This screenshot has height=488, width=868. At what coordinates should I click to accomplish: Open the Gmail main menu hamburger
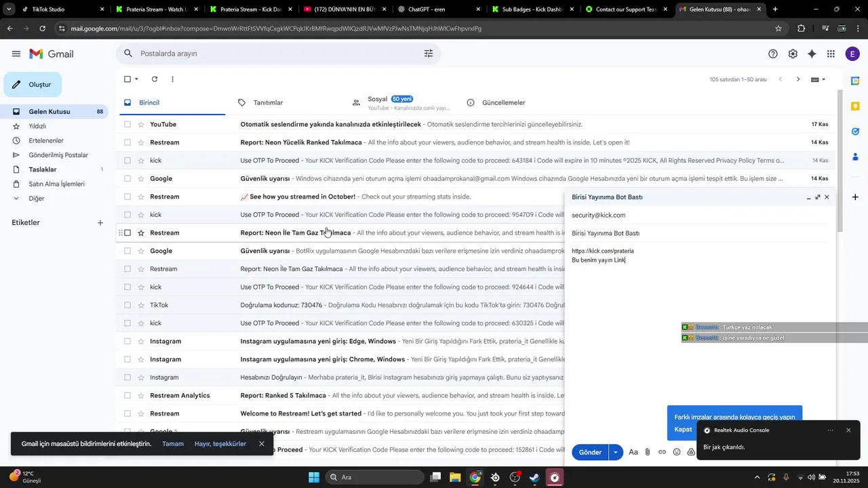(x=16, y=54)
